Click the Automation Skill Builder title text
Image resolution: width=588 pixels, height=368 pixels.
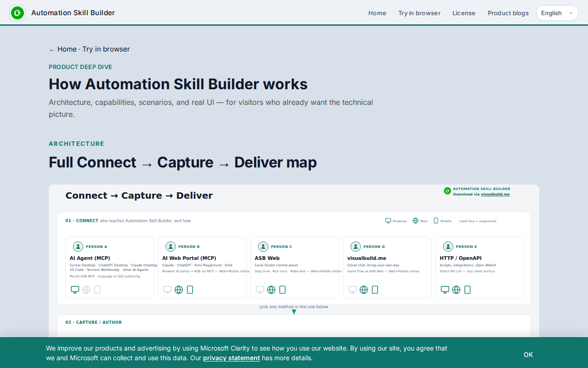(x=73, y=13)
